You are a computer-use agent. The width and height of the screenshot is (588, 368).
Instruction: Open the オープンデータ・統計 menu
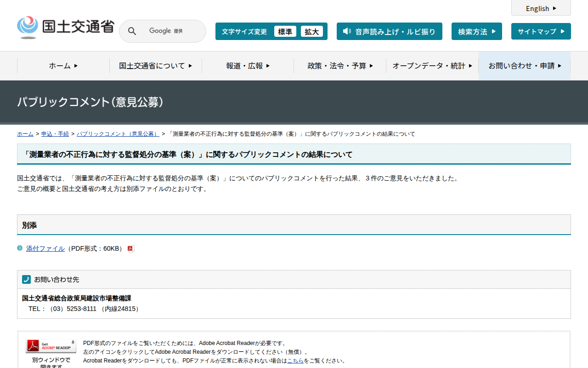pos(432,66)
